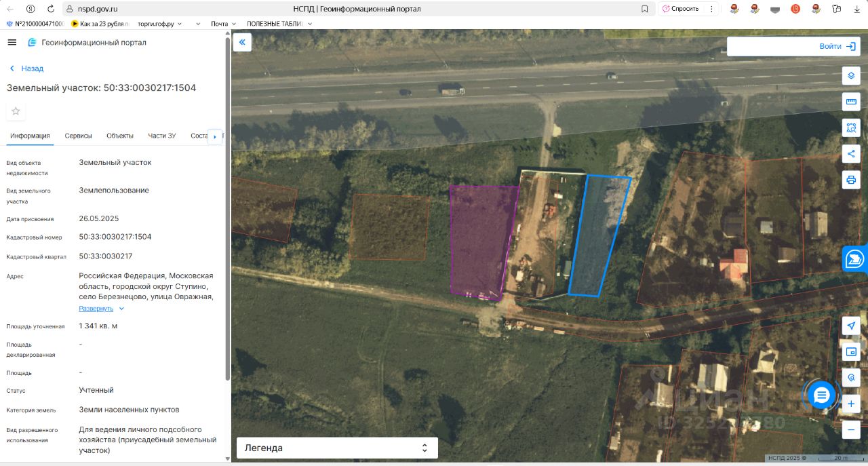Open the hamburger main menu

[12, 42]
